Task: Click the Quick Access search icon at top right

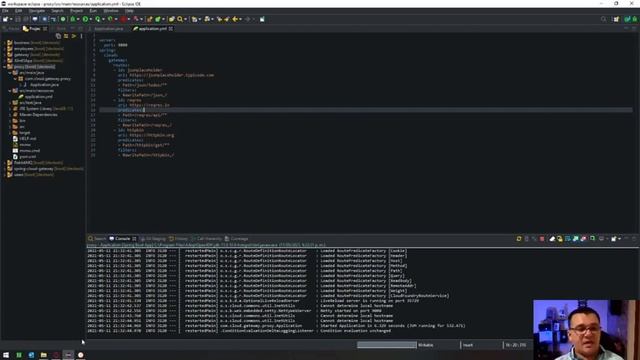Action: point(603,19)
